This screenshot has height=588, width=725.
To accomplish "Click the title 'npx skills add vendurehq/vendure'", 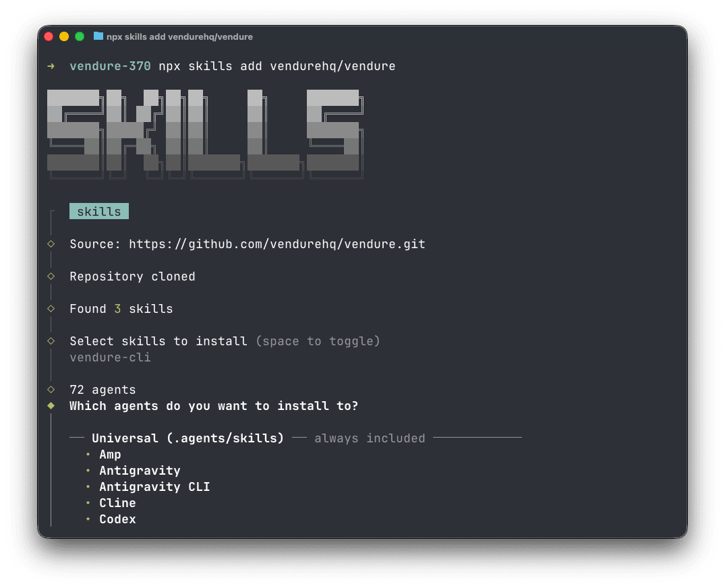I will tap(179, 37).
